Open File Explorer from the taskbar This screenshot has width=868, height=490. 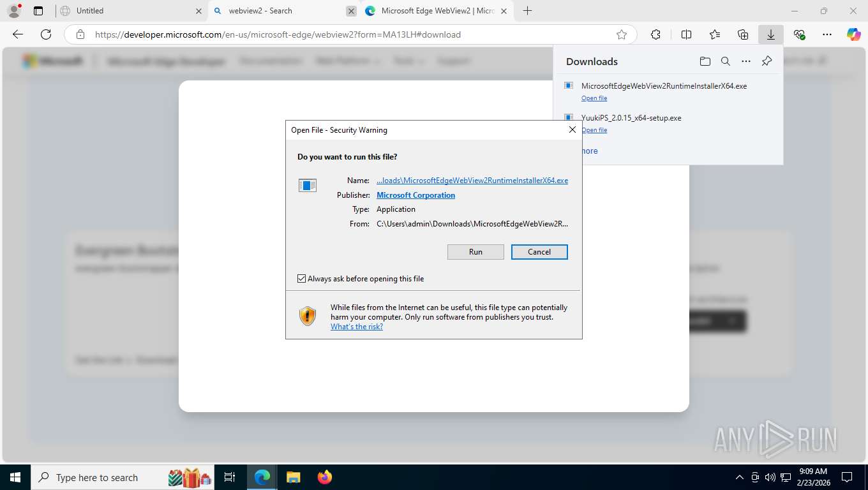tap(293, 477)
